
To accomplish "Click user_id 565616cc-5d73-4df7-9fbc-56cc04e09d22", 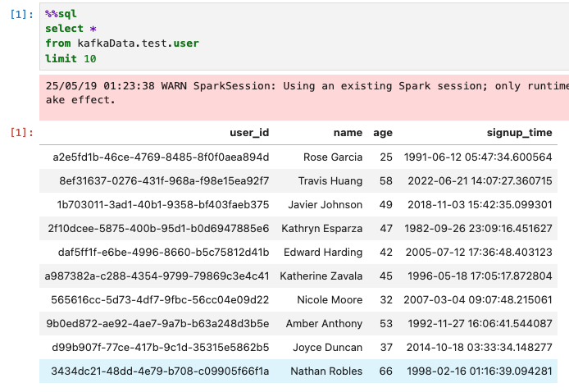I will tap(160, 299).
